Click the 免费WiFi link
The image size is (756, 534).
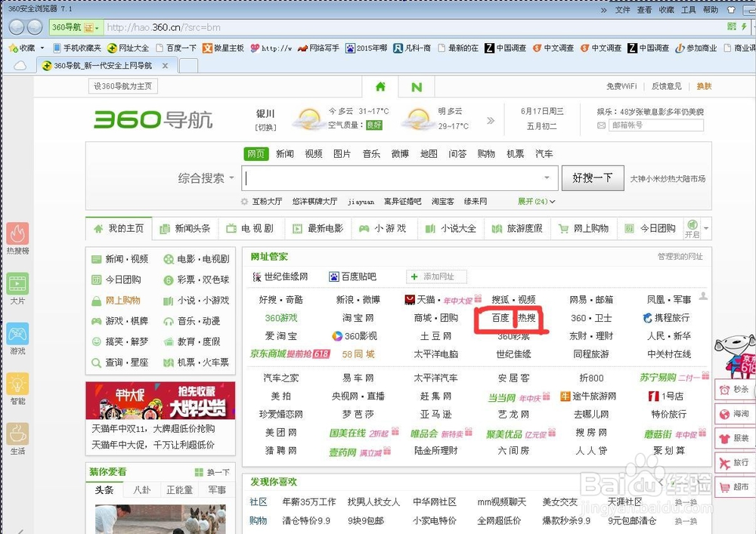(621, 86)
